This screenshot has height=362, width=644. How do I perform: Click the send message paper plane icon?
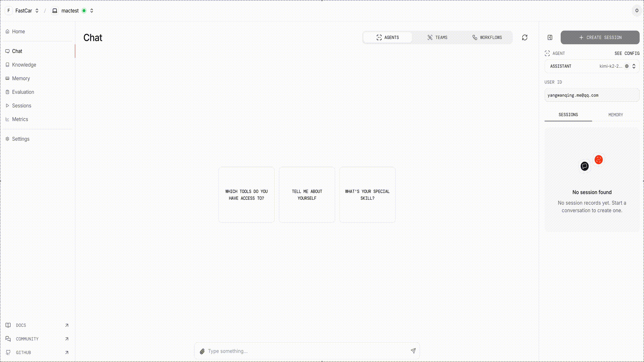tap(413, 351)
